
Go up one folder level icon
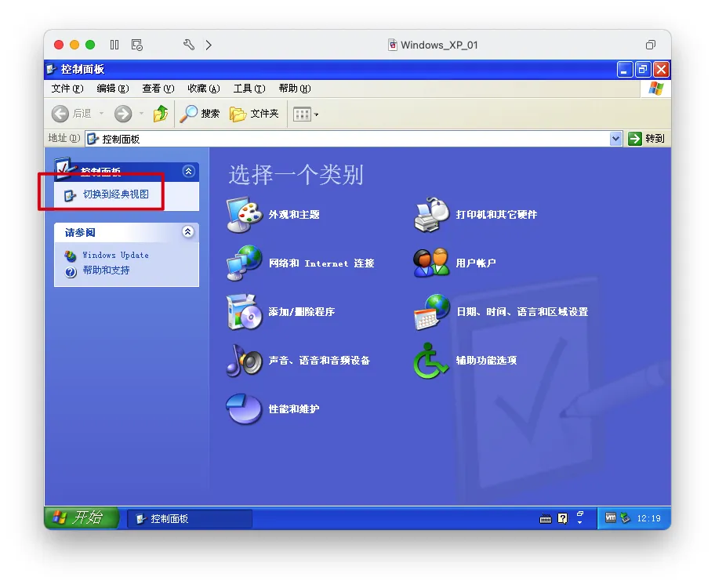point(161,114)
